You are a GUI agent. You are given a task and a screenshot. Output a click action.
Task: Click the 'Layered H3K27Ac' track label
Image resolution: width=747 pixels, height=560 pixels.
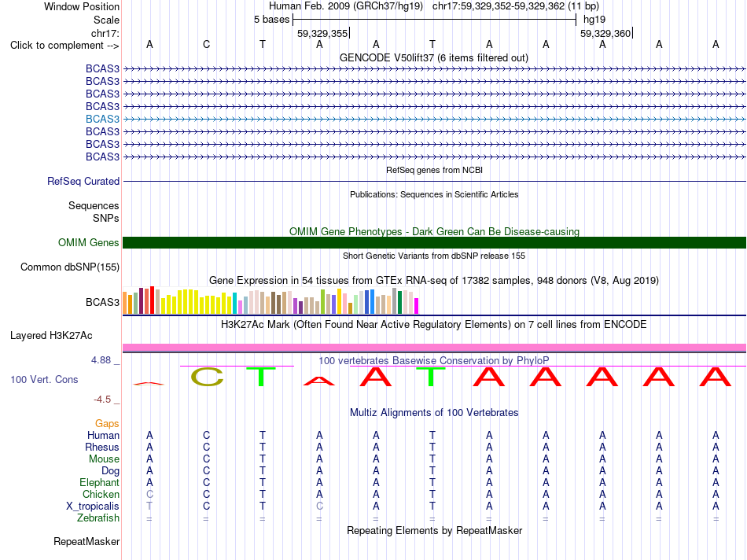(51, 336)
